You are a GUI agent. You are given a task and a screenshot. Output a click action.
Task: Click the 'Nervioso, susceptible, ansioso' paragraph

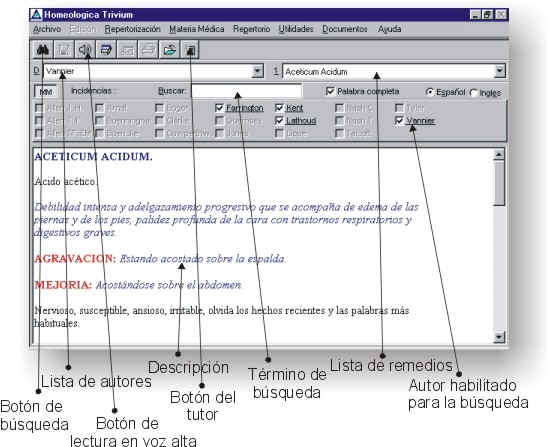(x=221, y=316)
